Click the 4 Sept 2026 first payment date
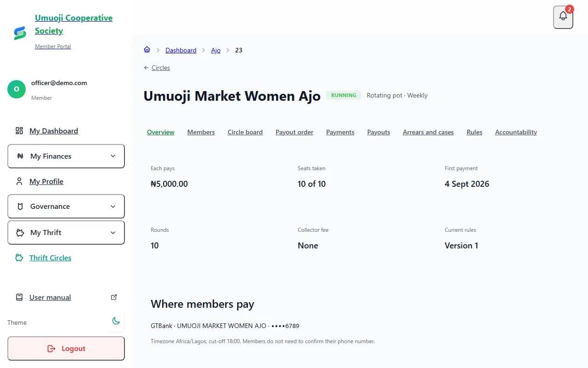The height and width of the screenshot is (368, 588). click(x=467, y=184)
